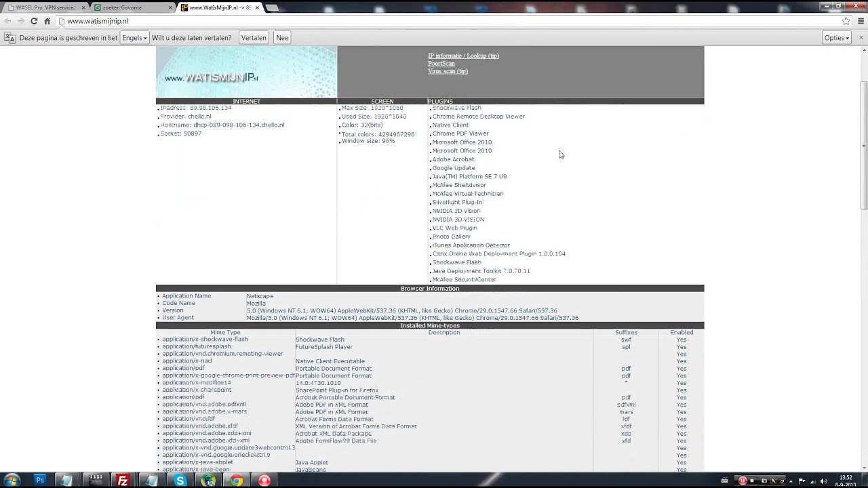Image resolution: width=868 pixels, height=488 pixels.
Task: Open the PoortScan link
Action: click(x=441, y=64)
